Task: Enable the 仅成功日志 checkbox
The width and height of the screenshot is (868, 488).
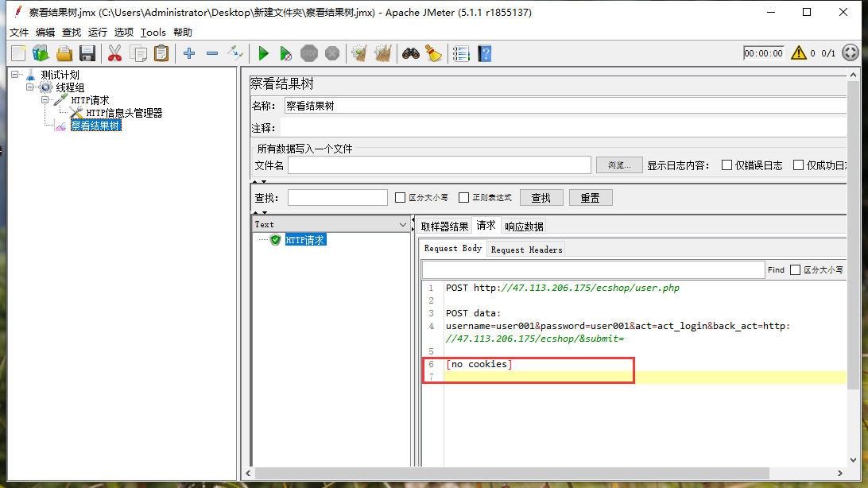Action: pyautogui.click(x=798, y=165)
